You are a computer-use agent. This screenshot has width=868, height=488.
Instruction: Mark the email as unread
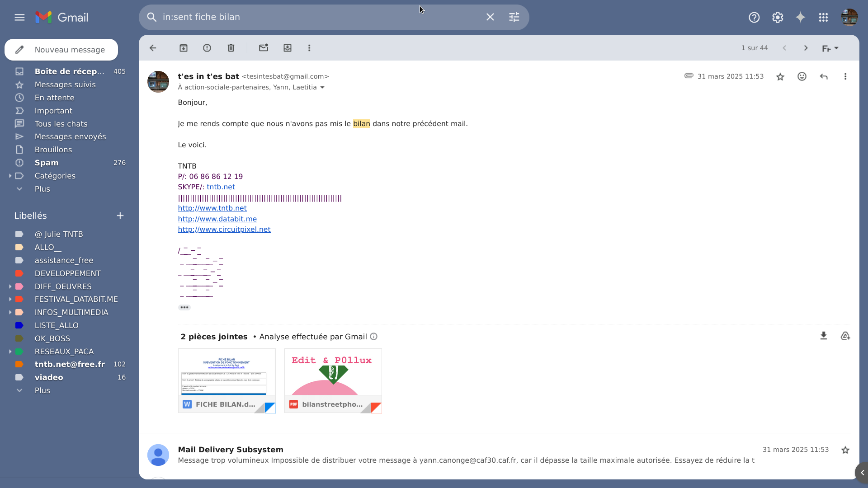click(x=264, y=48)
